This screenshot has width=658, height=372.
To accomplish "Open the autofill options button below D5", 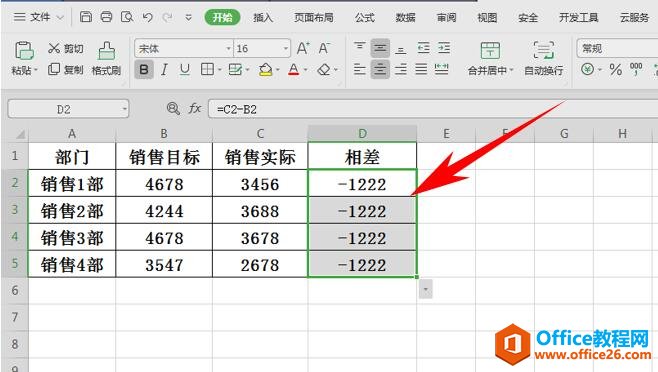I will 426,289.
